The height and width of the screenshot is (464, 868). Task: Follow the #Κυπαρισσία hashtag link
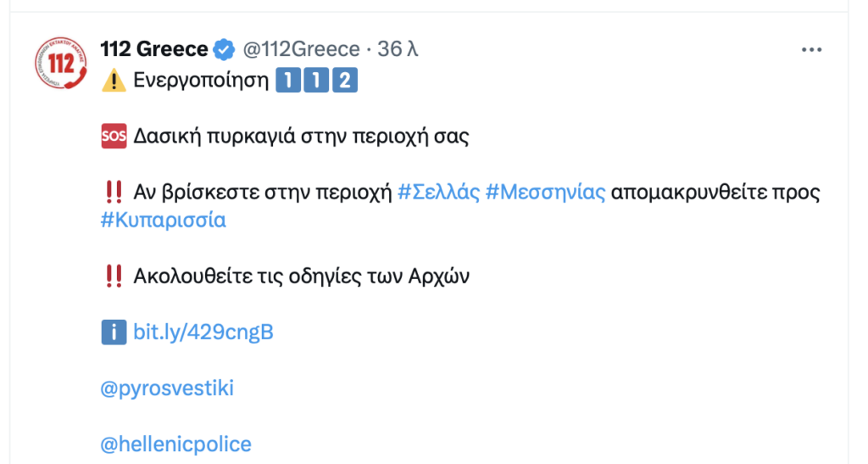point(164,220)
